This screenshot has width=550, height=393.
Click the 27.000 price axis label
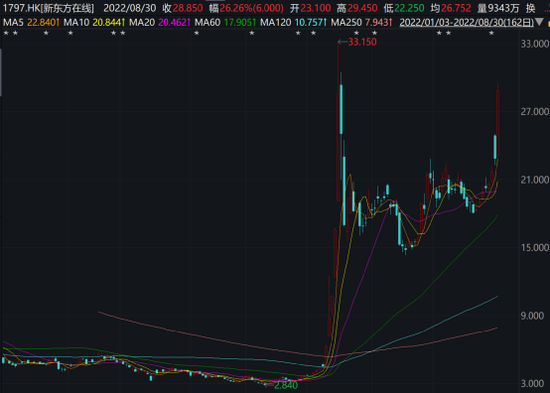click(x=535, y=112)
